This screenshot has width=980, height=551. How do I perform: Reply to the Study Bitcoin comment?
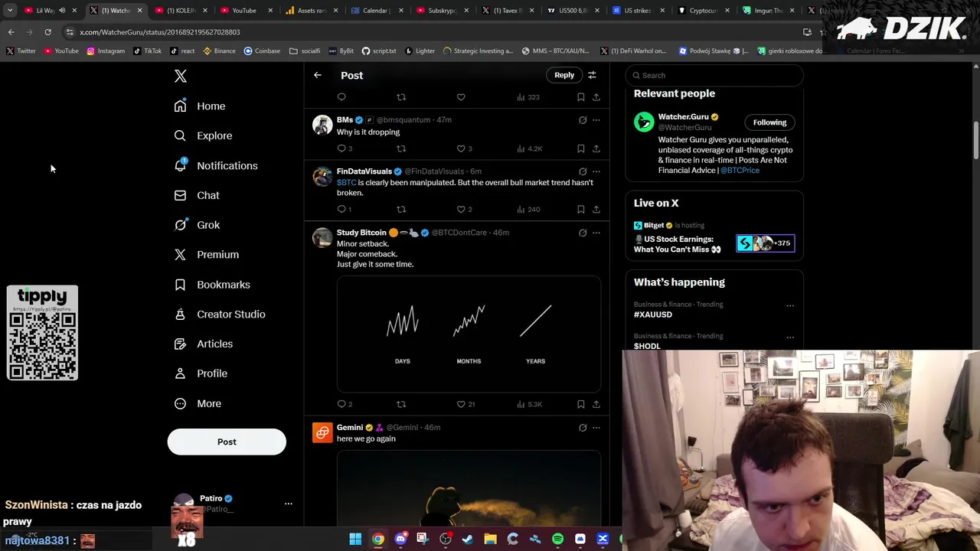[x=341, y=404]
